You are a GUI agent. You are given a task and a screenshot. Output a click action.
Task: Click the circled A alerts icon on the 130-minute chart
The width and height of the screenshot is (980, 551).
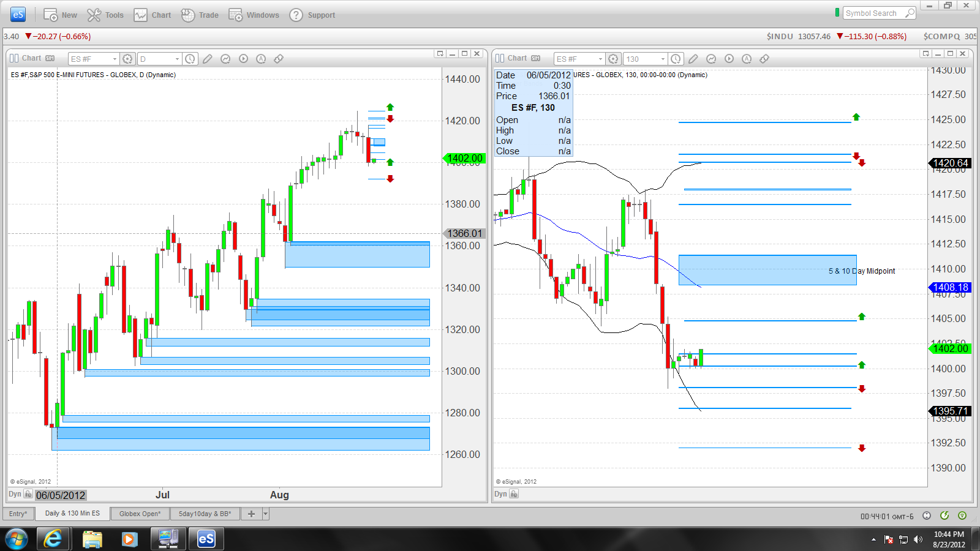[x=747, y=59]
